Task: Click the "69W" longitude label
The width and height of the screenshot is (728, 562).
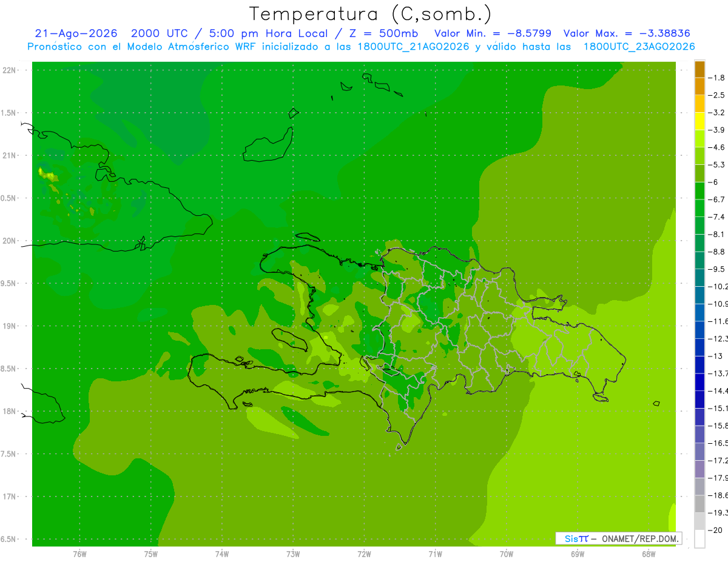Action: [x=578, y=554]
